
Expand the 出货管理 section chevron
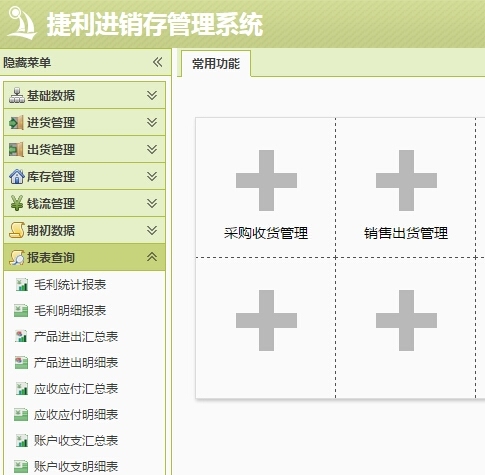point(152,149)
